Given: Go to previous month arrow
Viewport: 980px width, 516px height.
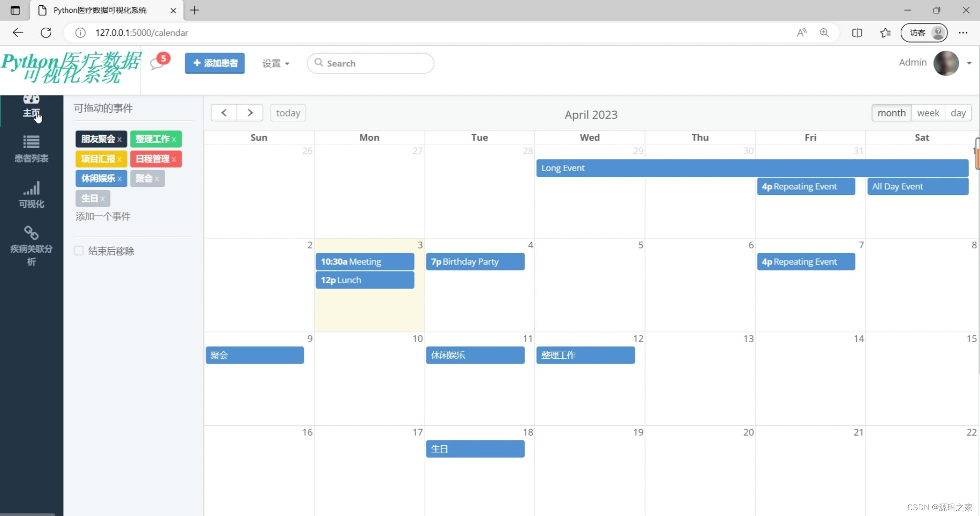Looking at the screenshot, I should (x=224, y=113).
